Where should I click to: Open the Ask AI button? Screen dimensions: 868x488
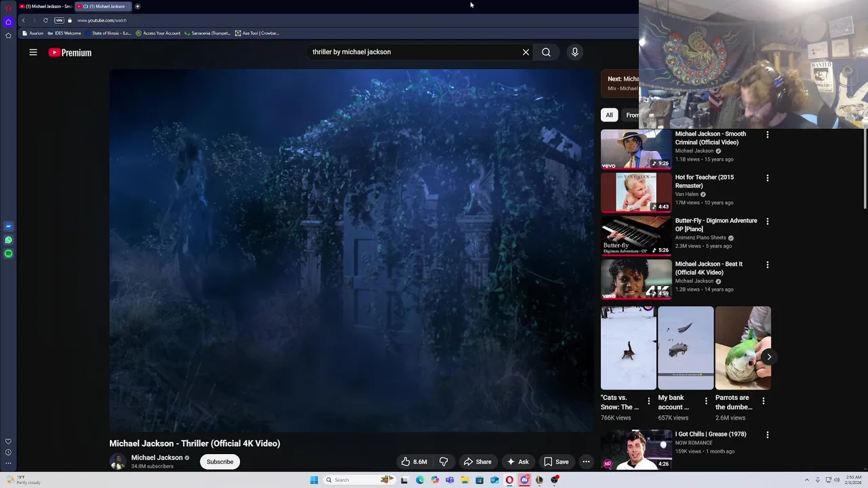[x=517, y=462]
